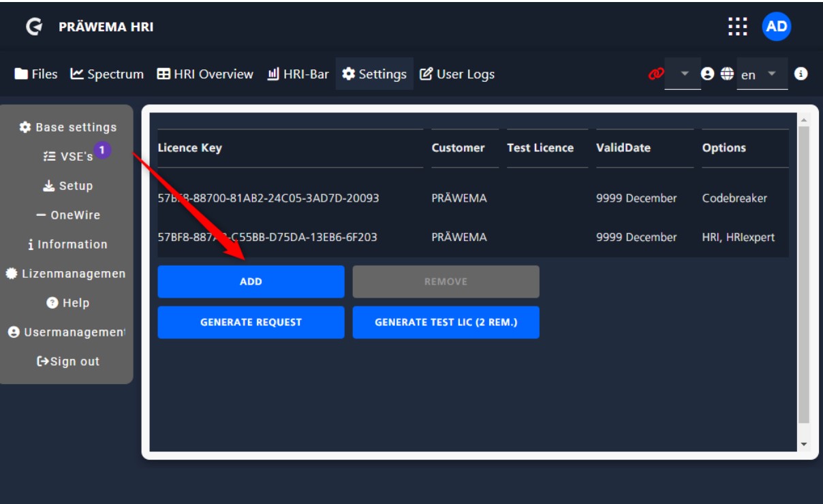Viewport: 823px width, 504px height.
Task: Open the en language dropdown
Action: click(x=762, y=74)
